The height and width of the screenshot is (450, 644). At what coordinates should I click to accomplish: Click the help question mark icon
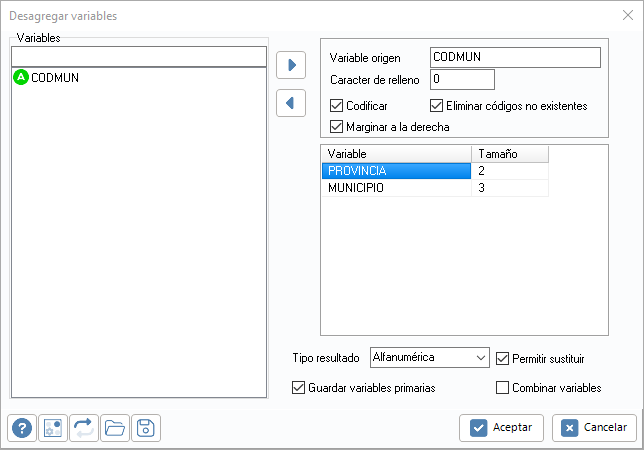22,428
